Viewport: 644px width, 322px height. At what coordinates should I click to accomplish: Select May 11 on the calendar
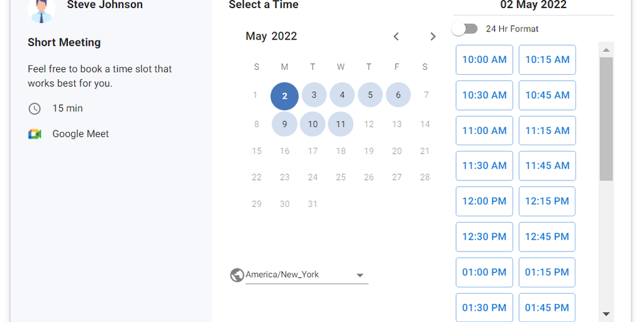(341, 124)
